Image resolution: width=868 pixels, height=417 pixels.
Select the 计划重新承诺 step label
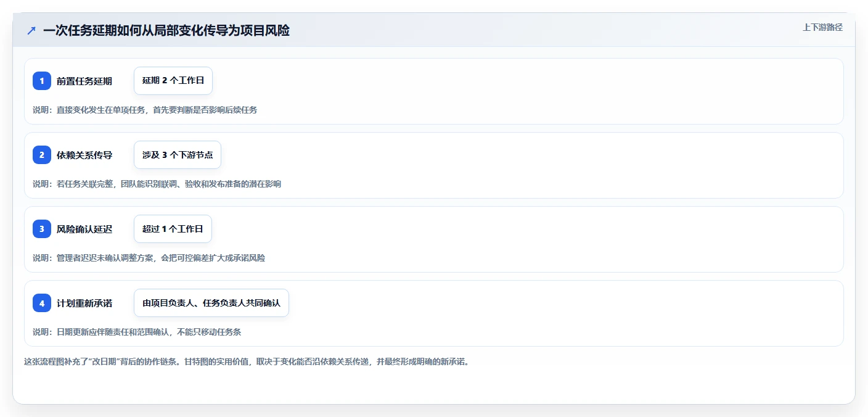coord(84,303)
